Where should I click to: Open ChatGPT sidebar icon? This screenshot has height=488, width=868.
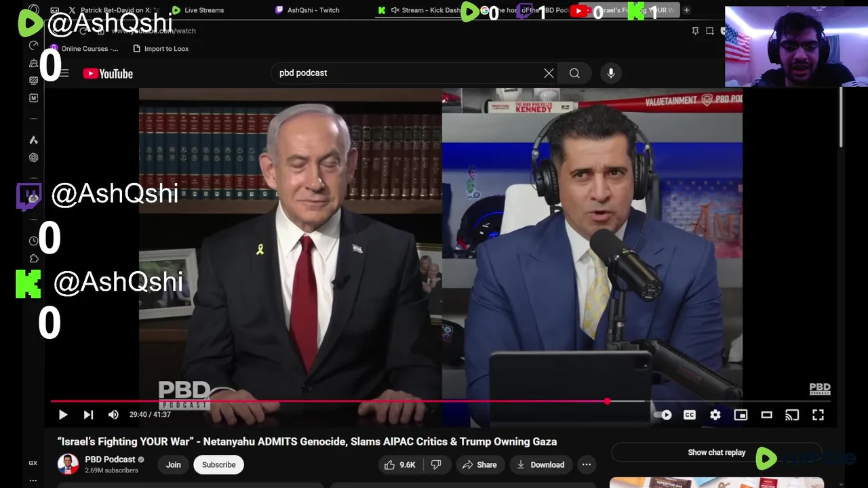click(33, 158)
